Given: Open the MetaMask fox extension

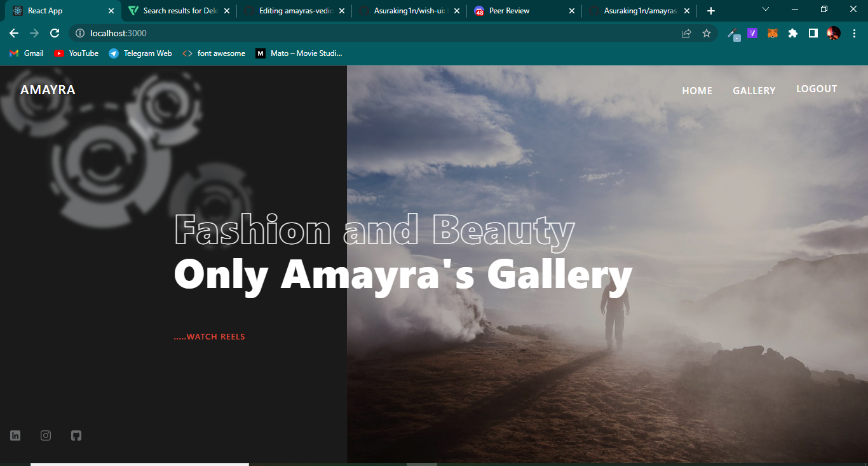Looking at the screenshot, I should 773,33.
